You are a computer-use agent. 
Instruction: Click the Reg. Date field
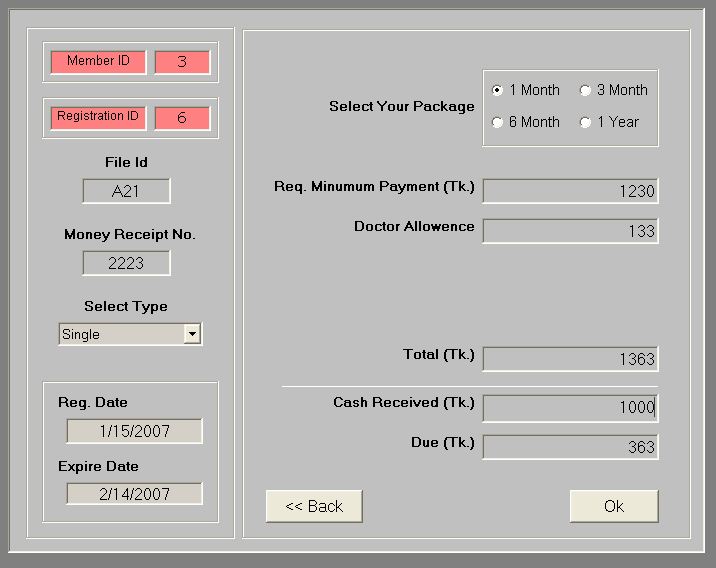coord(134,431)
